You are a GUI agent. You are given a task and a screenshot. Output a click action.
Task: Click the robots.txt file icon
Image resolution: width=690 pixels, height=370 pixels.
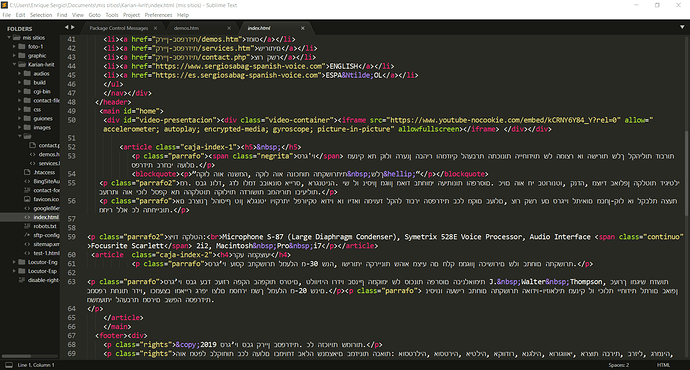pos(27,226)
